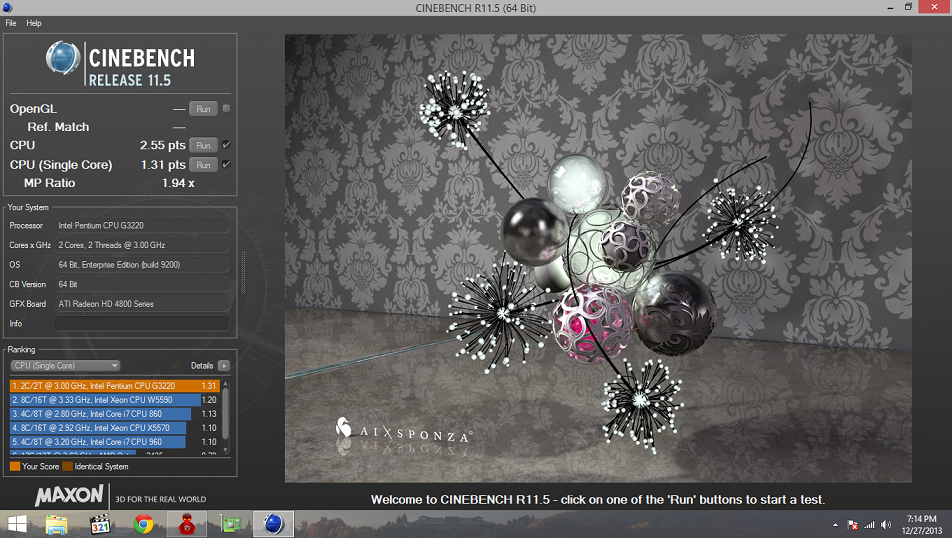Click the MP Ratio value 1.94 x
Image resolution: width=952 pixels, height=538 pixels.
(178, 183)
